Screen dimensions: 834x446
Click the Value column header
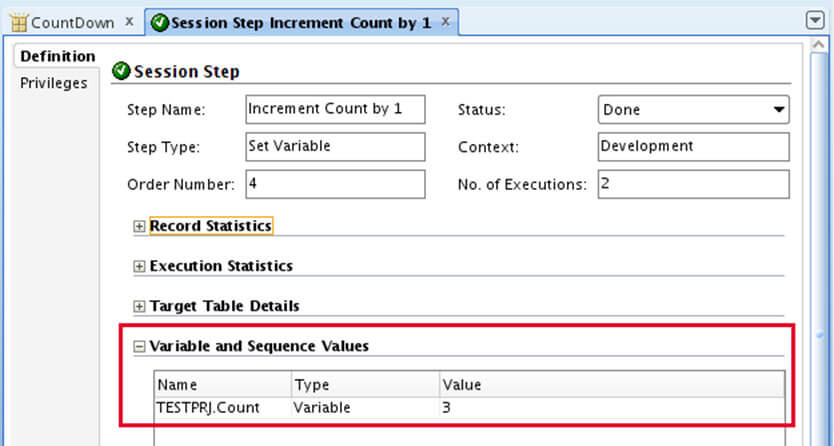pos(612,385)
